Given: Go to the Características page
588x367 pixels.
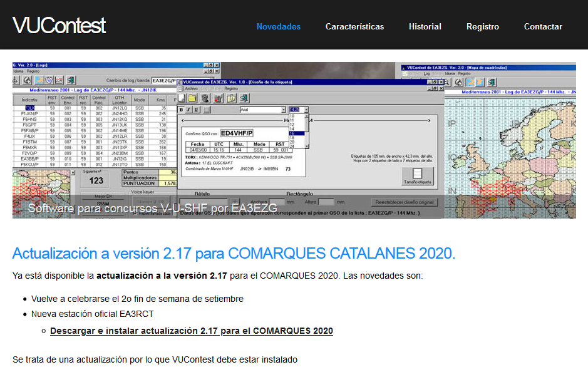Looking at the screenshot, I should click(x=354, y=26).
